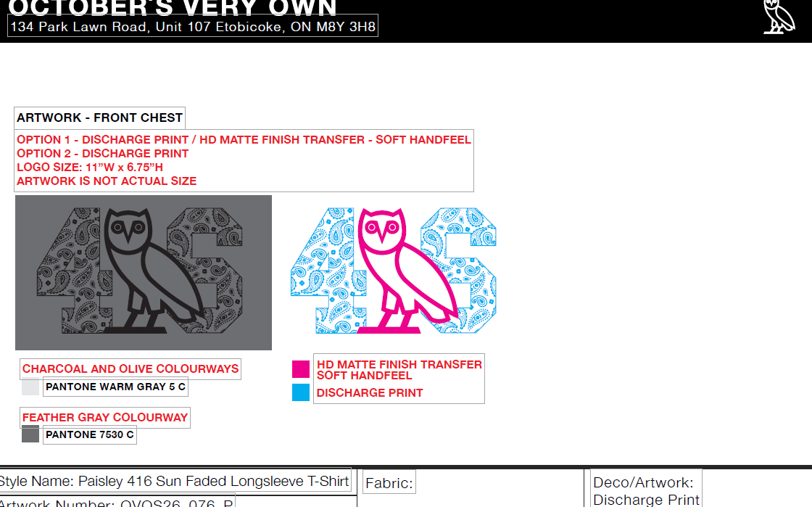Select the address text box in header
The height and width of the screenshot is (507, 812).
coord(193,26)
